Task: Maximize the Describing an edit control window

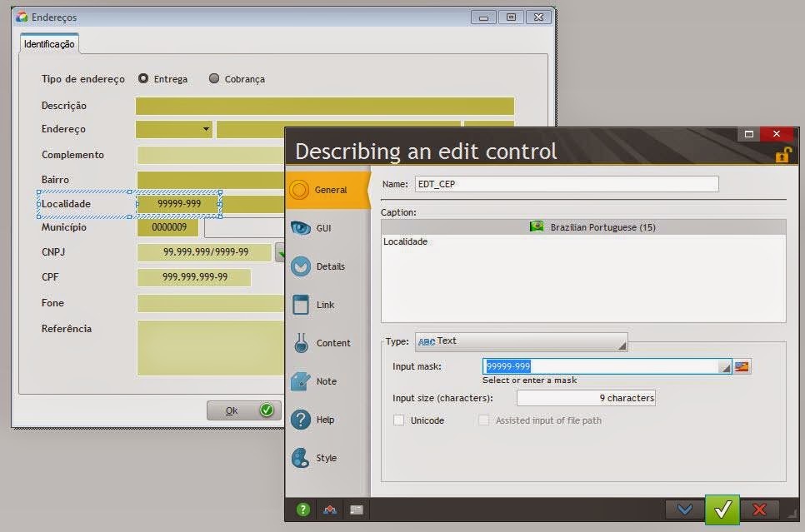Action: [749, 134]
